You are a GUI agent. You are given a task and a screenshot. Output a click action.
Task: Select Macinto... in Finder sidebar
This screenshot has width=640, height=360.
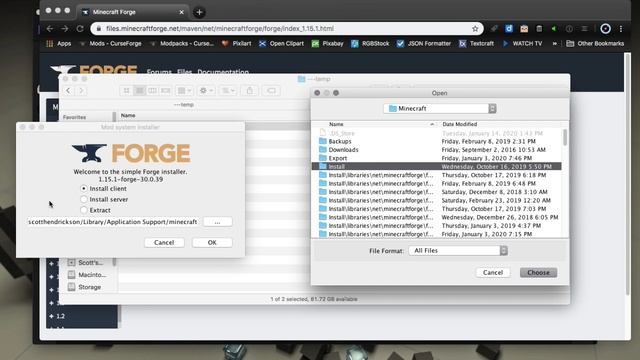(87, 275)
